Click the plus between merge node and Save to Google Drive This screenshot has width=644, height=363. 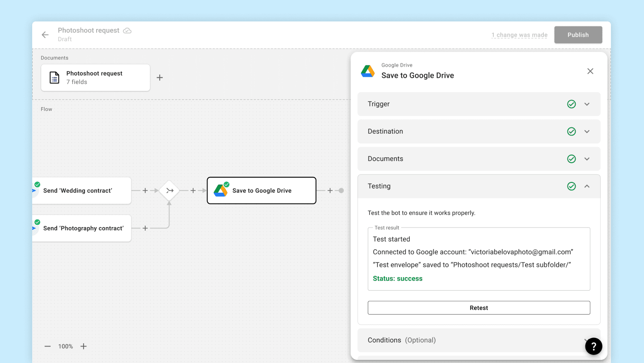pyautogui.click(x=193, y=190)
